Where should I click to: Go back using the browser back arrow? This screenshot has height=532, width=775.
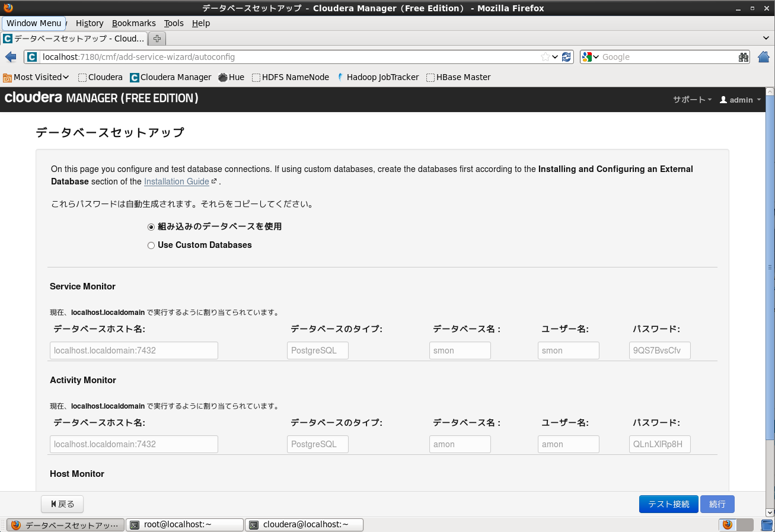tap(11, 57)
